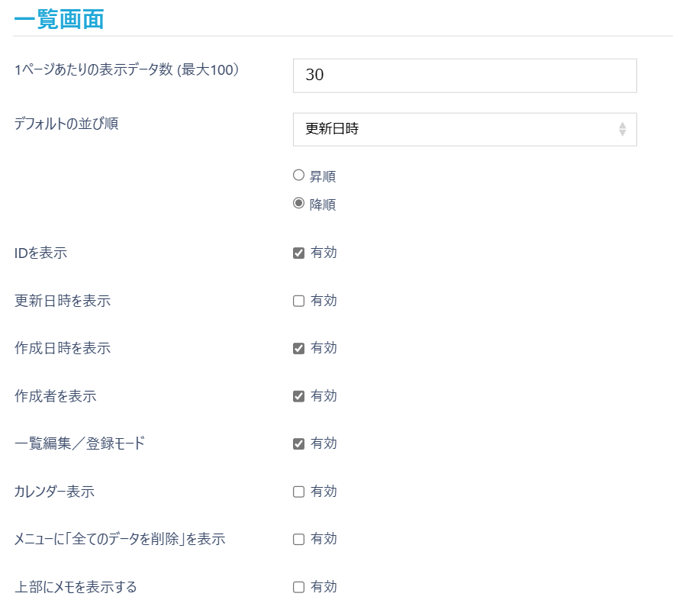The width and height of the screenshot is (673, 616).
Task: Click the デフォルトの並び順 label
Action: point(66,124)
